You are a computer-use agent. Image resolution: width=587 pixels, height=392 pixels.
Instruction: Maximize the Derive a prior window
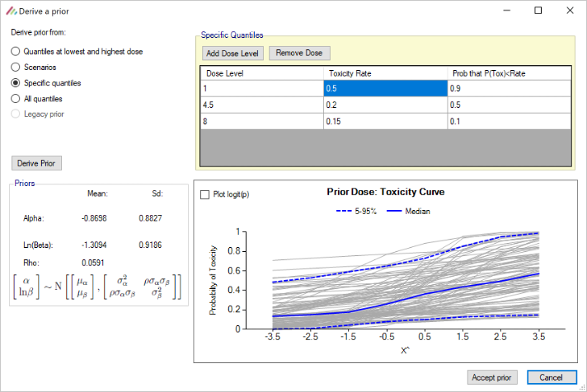point(538,11)
